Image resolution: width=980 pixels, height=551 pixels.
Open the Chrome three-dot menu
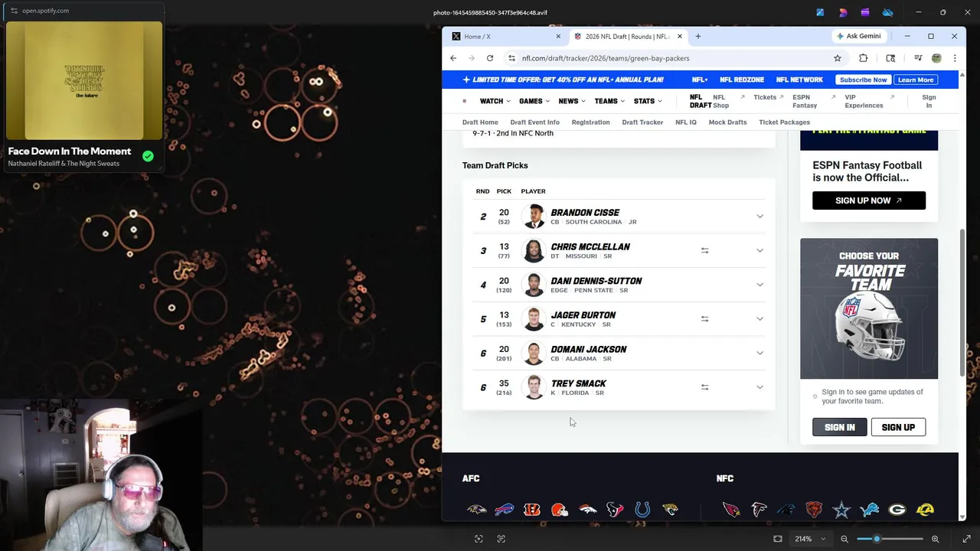[955, 58]
